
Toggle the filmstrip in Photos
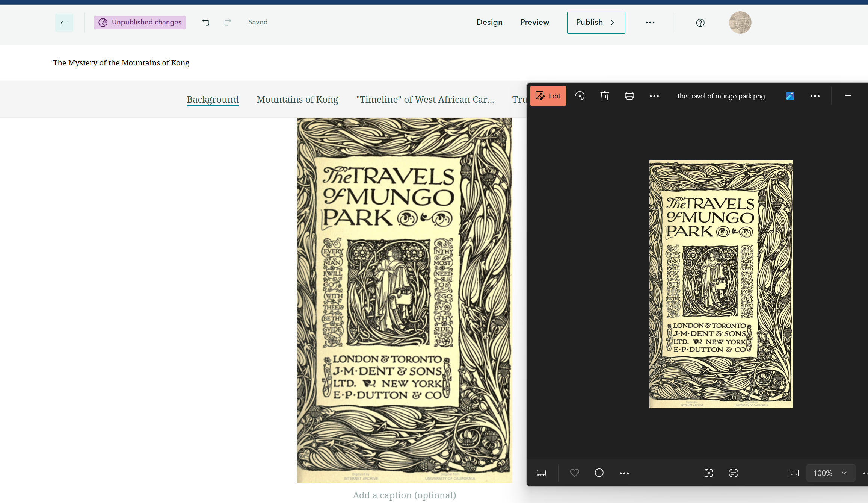(x=541, y=473)
